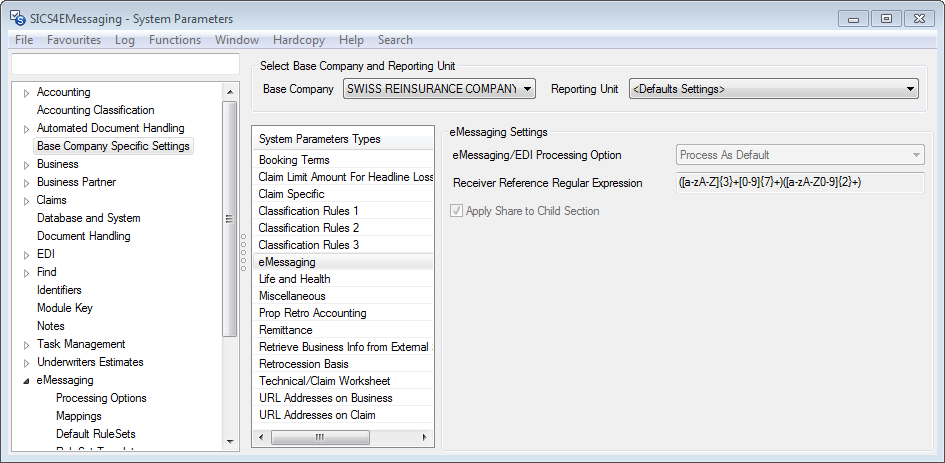Open the Reporting Unit dropdown

click(774, 89)
